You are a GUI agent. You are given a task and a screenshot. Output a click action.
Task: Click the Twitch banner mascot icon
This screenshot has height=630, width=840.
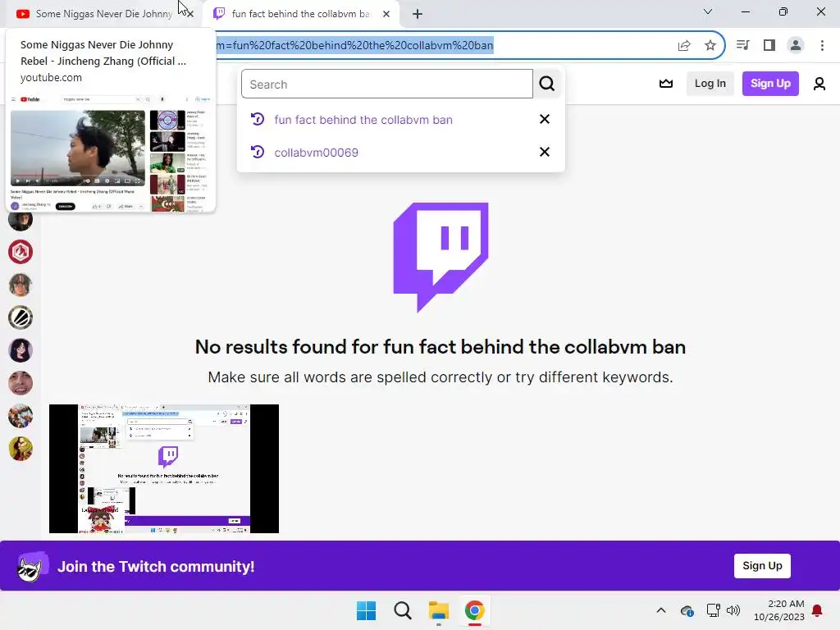coord(31,566)
